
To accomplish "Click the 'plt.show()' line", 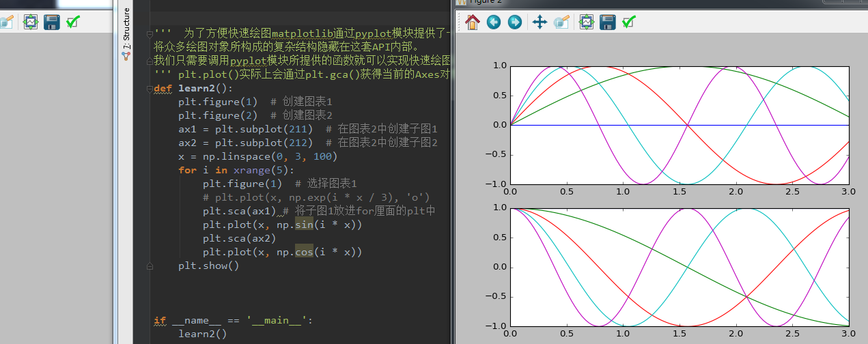I will [209, 266].
